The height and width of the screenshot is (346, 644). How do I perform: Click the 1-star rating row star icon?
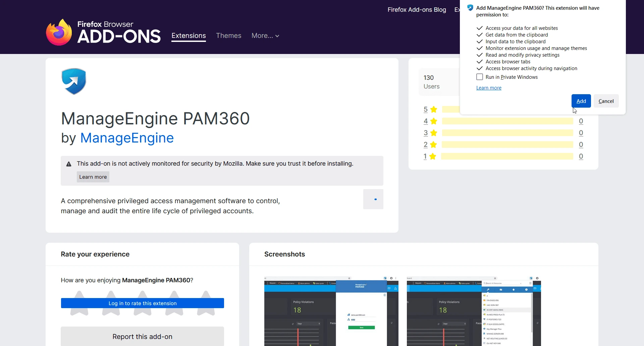(x=433, y=156)
